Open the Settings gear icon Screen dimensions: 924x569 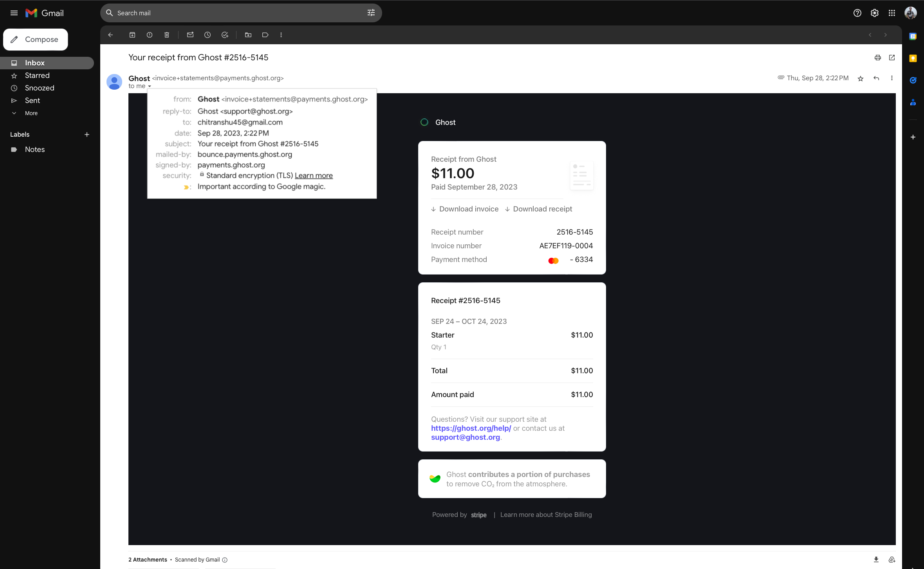coord(874,13)
